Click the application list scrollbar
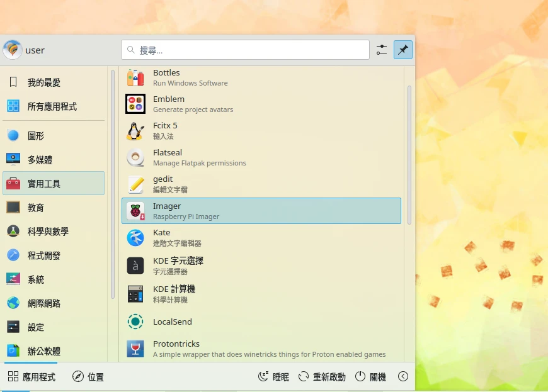This screenshot has width=548, height=392. point(409,154)
